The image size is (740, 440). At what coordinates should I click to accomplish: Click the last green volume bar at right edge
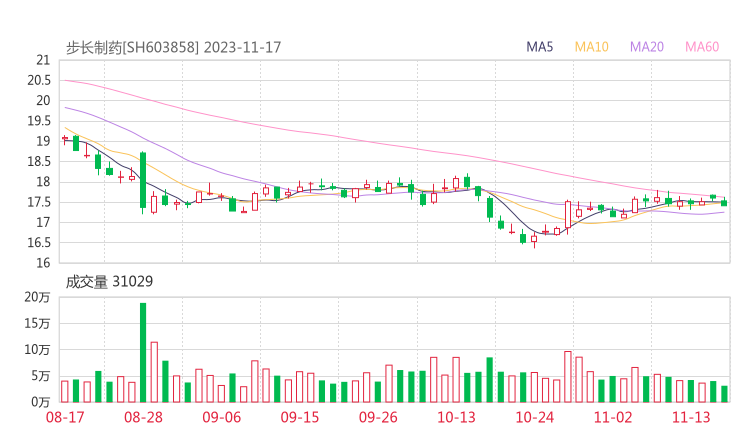click(x=724, y=394)
